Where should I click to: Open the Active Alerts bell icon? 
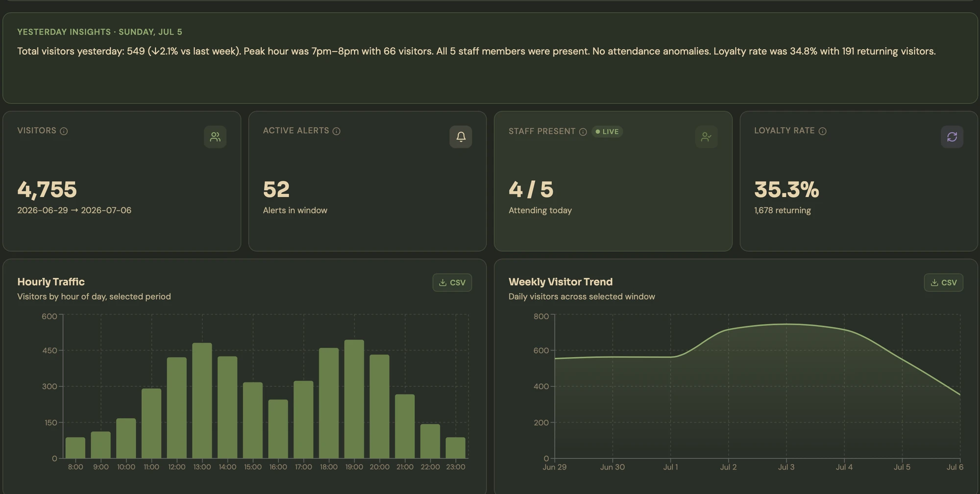[461, 137]
